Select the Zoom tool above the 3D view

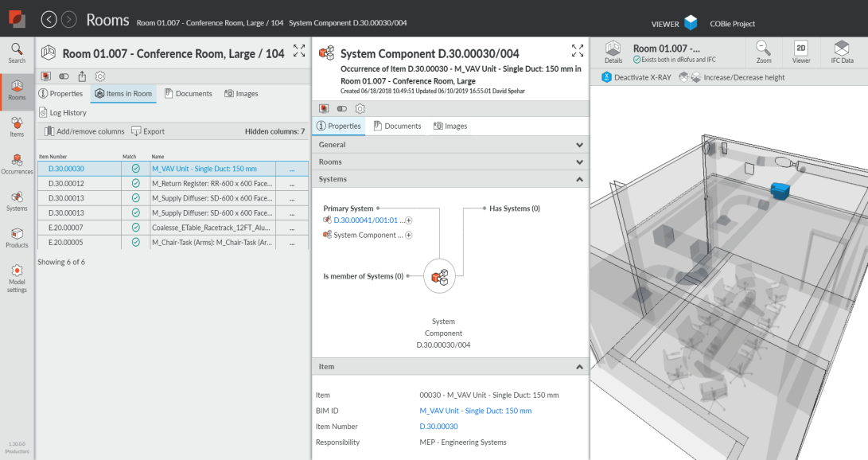pyautogui.click(x=763, y=53)
